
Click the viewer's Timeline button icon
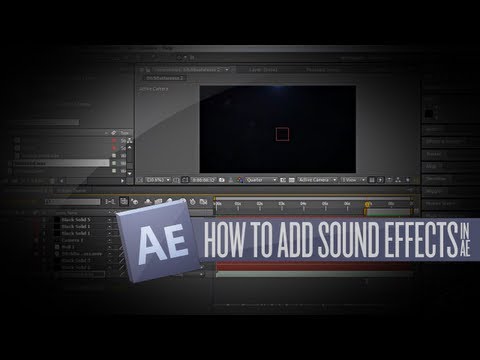[x=389, y=180]
